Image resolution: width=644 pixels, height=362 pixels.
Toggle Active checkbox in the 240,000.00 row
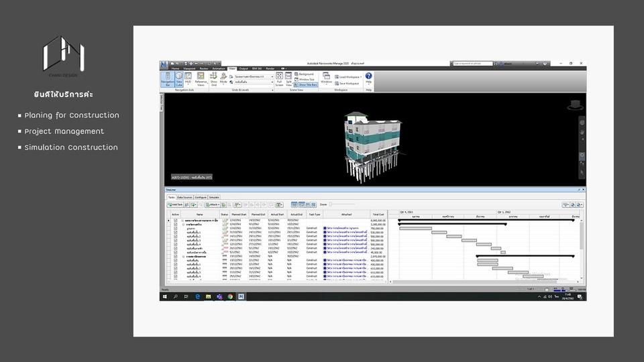tap(175, 248)
